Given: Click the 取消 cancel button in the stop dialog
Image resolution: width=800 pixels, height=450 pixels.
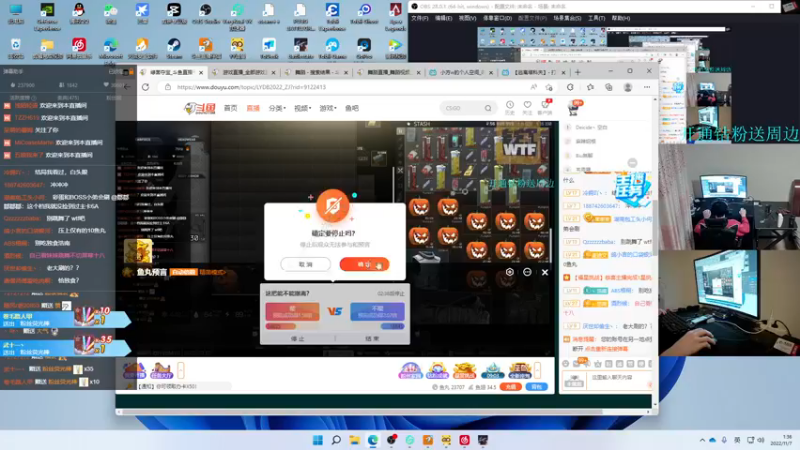Looking at the screenshot, I should coord(305,264).
